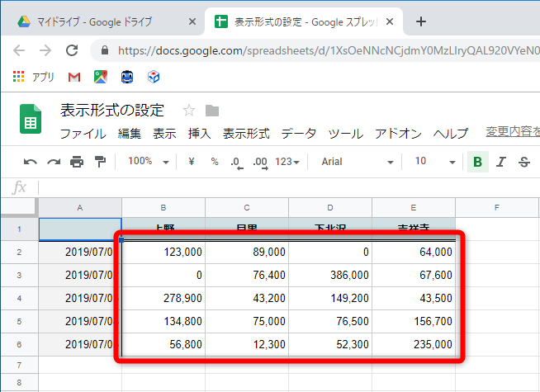540x392 pixels.
Task: Select column F header
Action: 497,207
